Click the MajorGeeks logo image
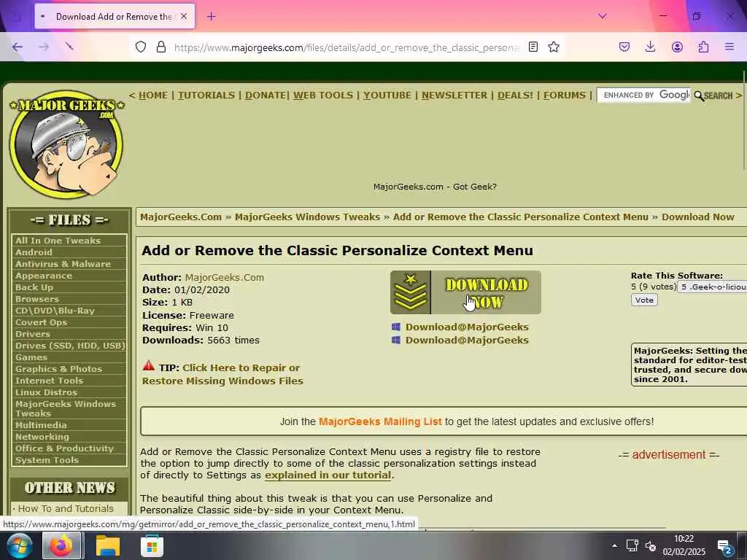The width and height of the screenshot is (747, 560). coord(66,144)
